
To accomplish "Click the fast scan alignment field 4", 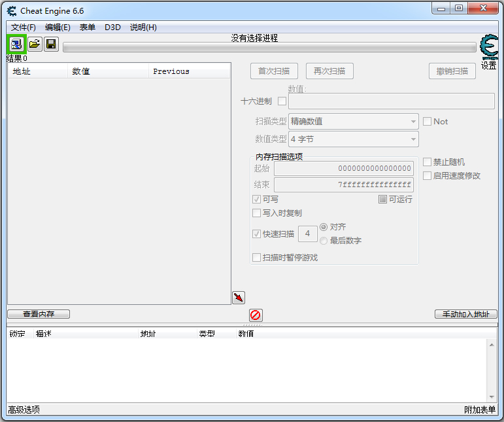I will [308, 234].
